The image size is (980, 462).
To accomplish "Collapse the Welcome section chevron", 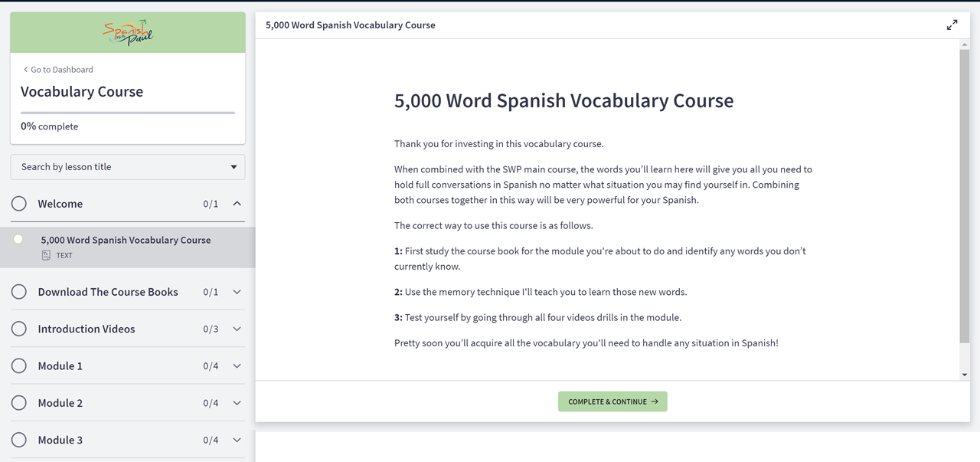I will pyautogui.click(x=237, y=204).
